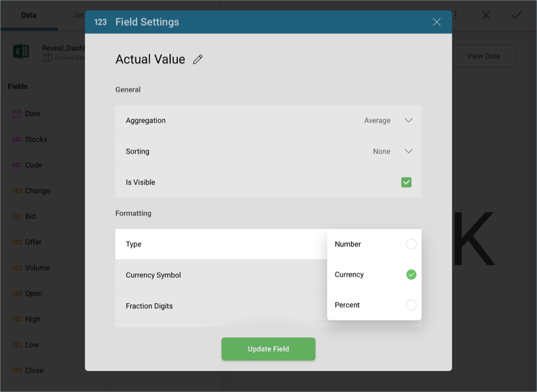537x392 pixels.
Task: Select the Close field in list
Action: tap(34, 371)
